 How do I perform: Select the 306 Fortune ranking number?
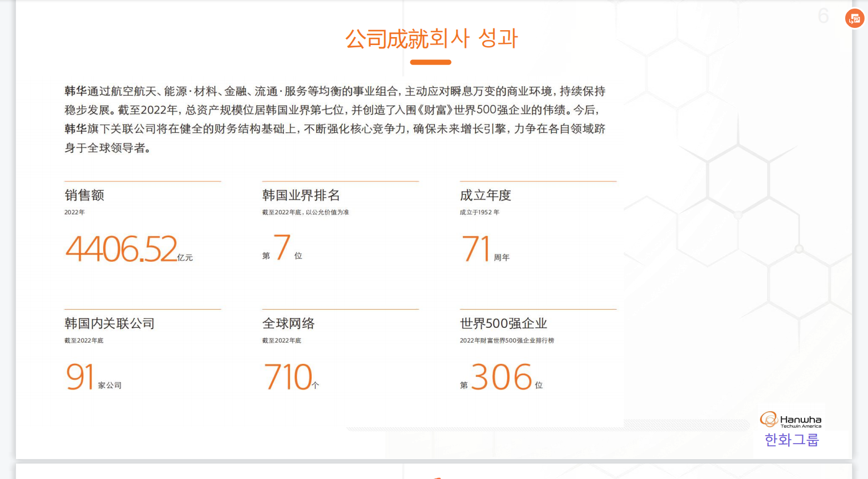[502, 377]
